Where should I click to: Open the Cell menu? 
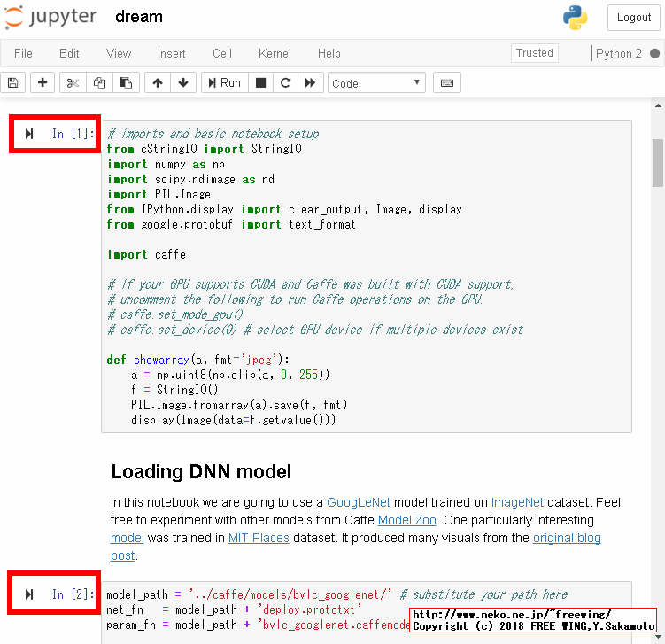coord(222,54)
